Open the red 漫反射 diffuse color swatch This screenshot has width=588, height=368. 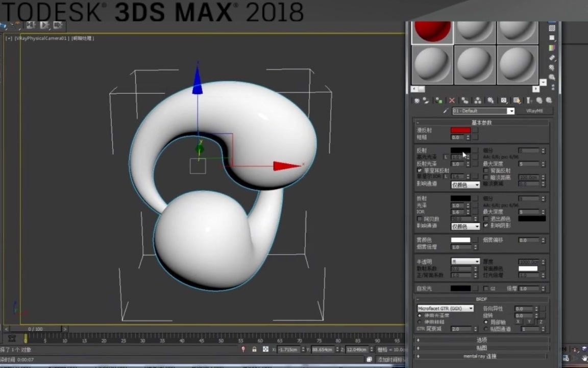click(x=460, y=130)
